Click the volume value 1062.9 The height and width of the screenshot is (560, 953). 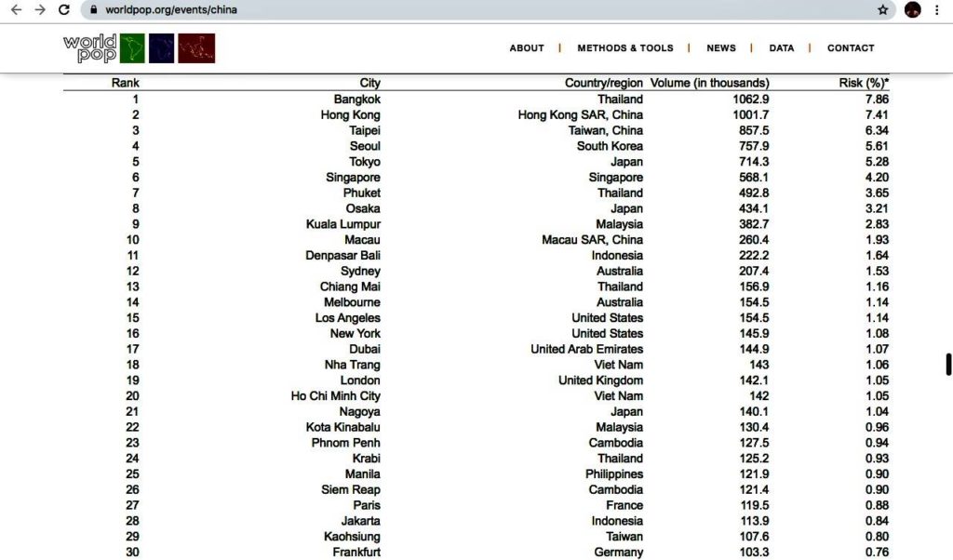pos(751,99)
